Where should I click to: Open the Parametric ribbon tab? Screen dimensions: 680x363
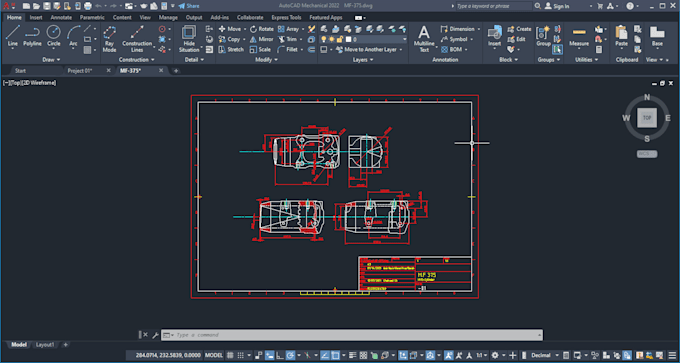tap(92, 18)
